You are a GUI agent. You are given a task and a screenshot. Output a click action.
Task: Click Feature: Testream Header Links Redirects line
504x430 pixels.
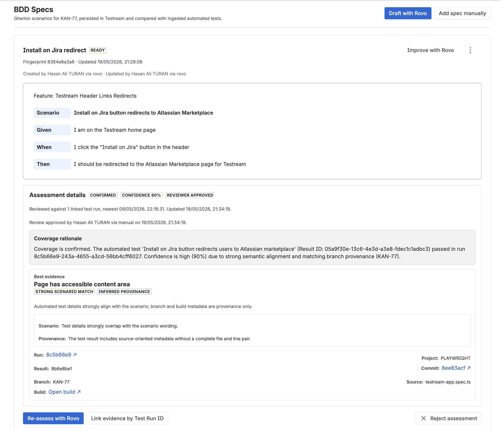85,96
